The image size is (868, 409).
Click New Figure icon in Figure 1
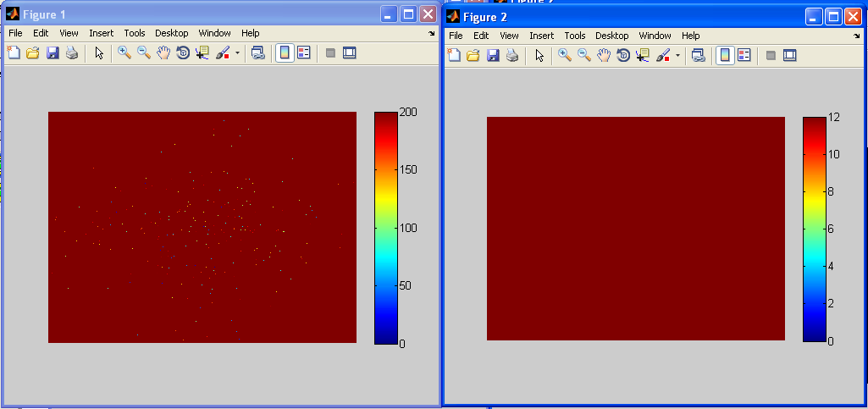click(x=13, y=53)
